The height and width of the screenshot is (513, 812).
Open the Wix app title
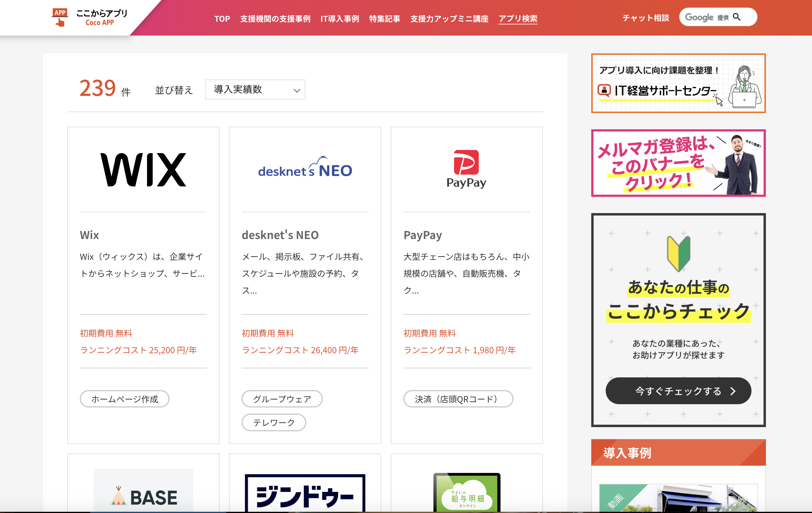(89, 235)
